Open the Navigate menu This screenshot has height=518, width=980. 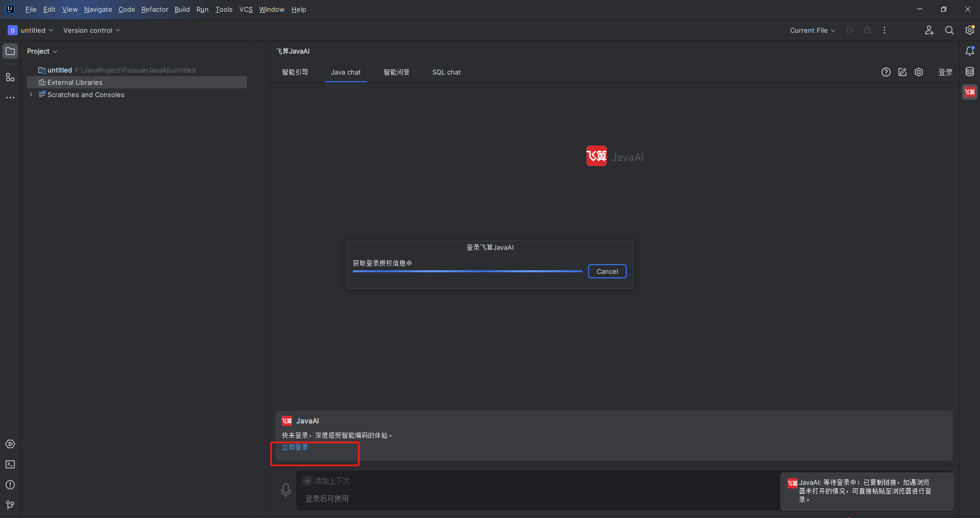(x=98, y=9)
